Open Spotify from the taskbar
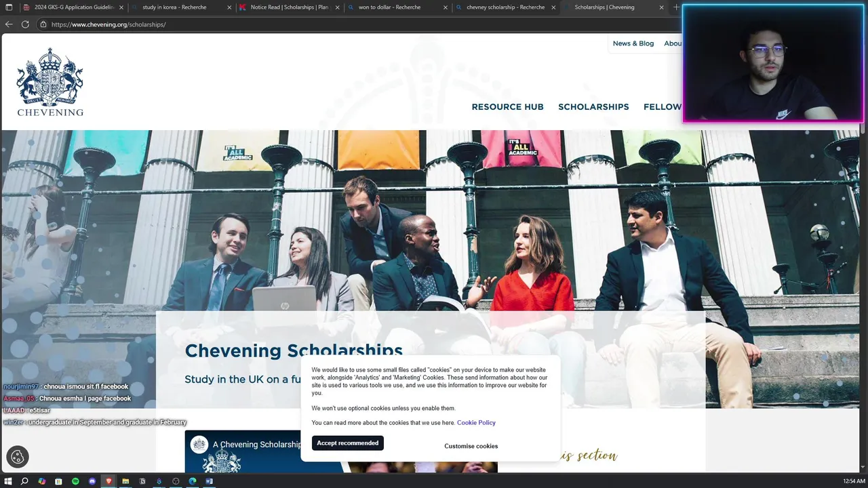868x488 pixels. point(75,481)
